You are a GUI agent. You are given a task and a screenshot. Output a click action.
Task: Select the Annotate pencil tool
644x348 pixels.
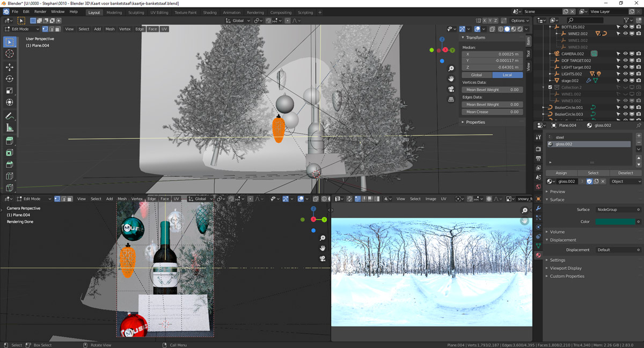coord(10,116)
